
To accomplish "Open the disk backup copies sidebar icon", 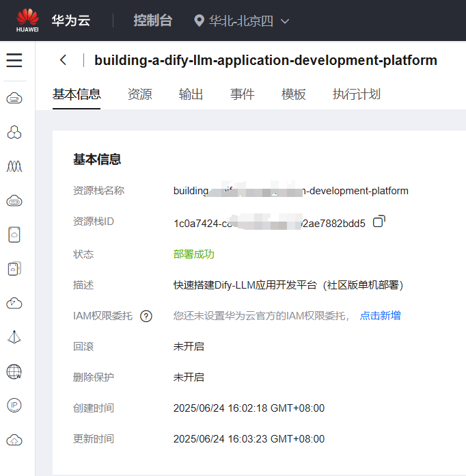I will [x=14, y=269].
